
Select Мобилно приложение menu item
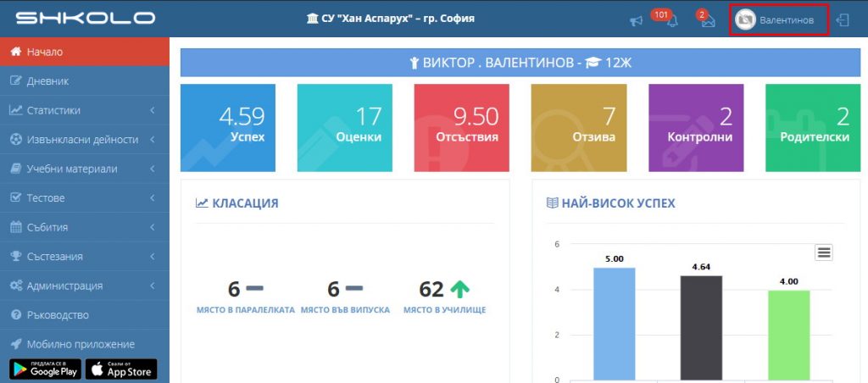(x=85, y=344)
